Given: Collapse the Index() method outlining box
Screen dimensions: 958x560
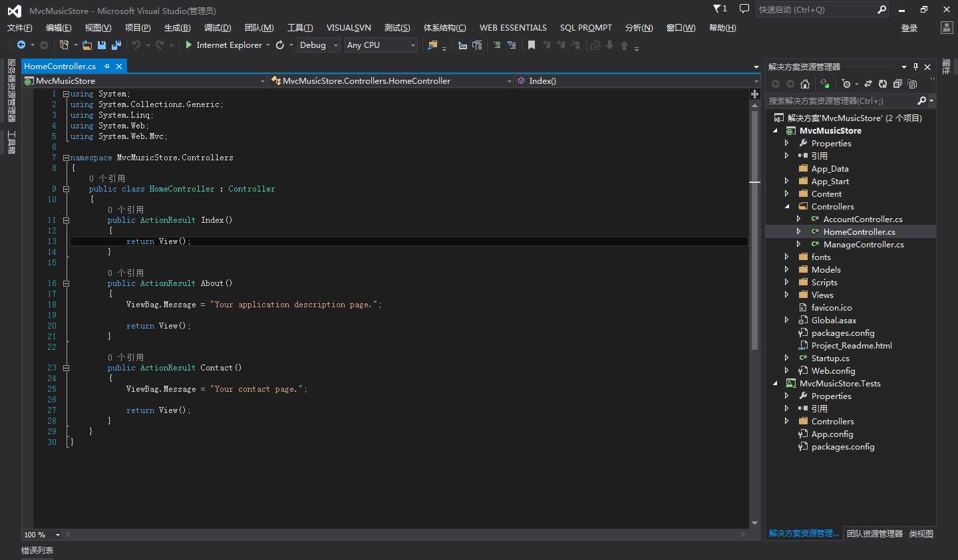Looking at the screenshot, I should [x=66, y=220].
